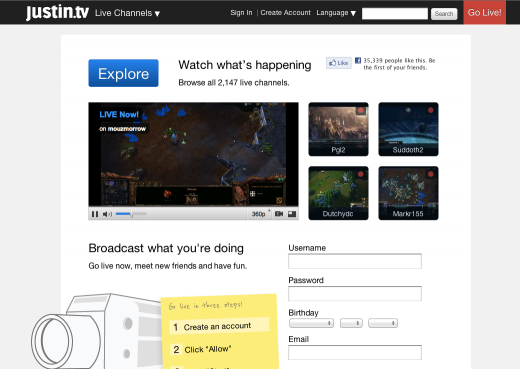Click the red Go Live! button

click(x=484, y=12)
